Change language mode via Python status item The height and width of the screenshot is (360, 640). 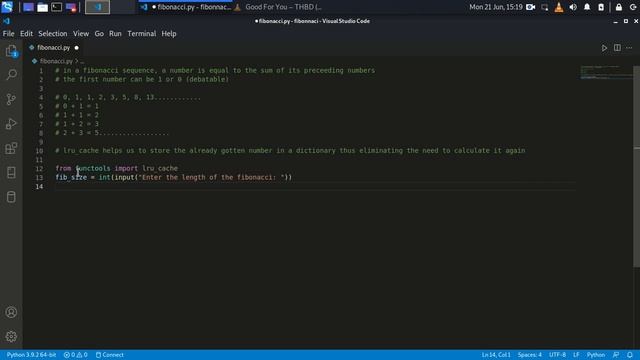[596, 355]
